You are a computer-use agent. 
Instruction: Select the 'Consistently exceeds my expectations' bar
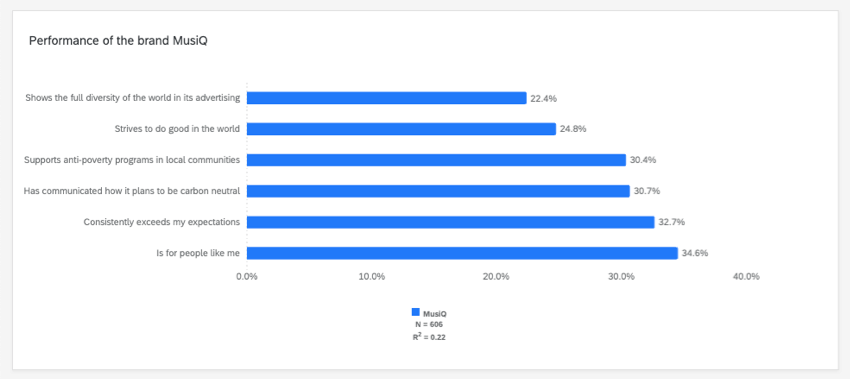[450, 222]
